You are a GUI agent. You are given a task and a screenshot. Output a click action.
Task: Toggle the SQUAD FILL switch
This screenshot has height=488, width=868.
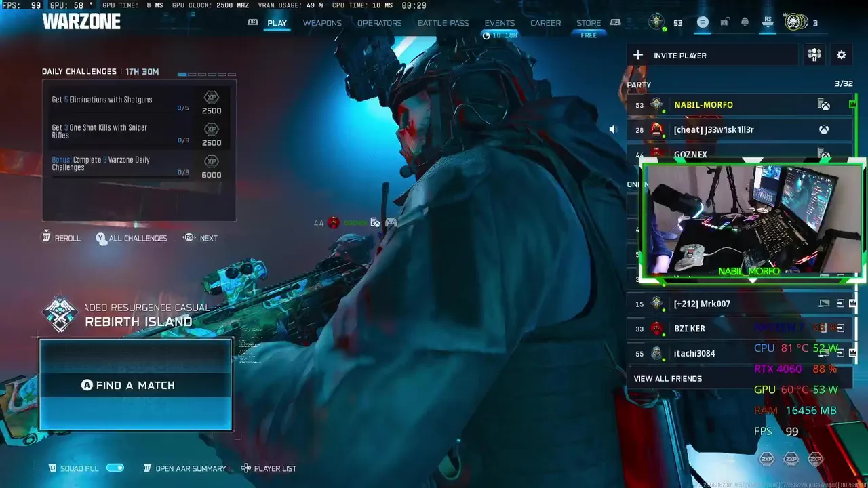tap(115, 468)
